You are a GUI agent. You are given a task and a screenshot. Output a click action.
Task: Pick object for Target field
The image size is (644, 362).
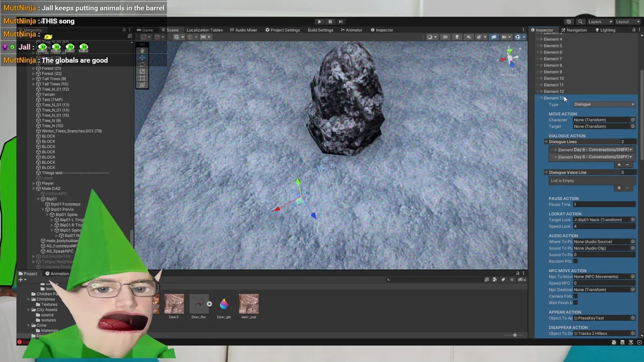pos(633,127)
